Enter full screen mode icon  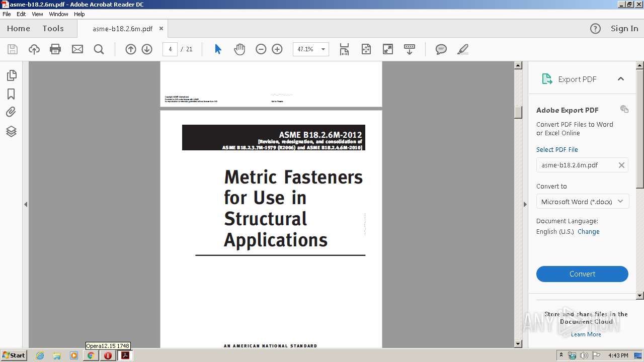[388, 49]
